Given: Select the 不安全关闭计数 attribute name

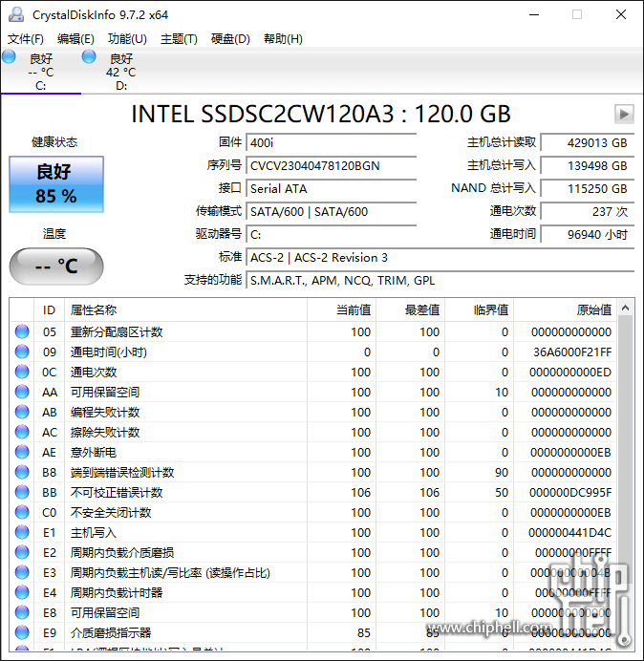Looking at the screenshot, I should coord(111,513).
